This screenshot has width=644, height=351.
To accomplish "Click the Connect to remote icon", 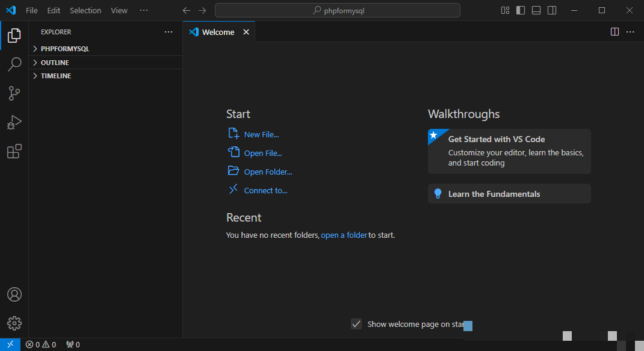I will (234, 189).
